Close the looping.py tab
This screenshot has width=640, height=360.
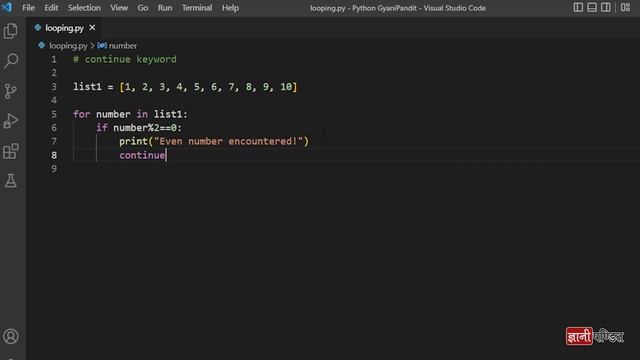[x=92, y=28]
